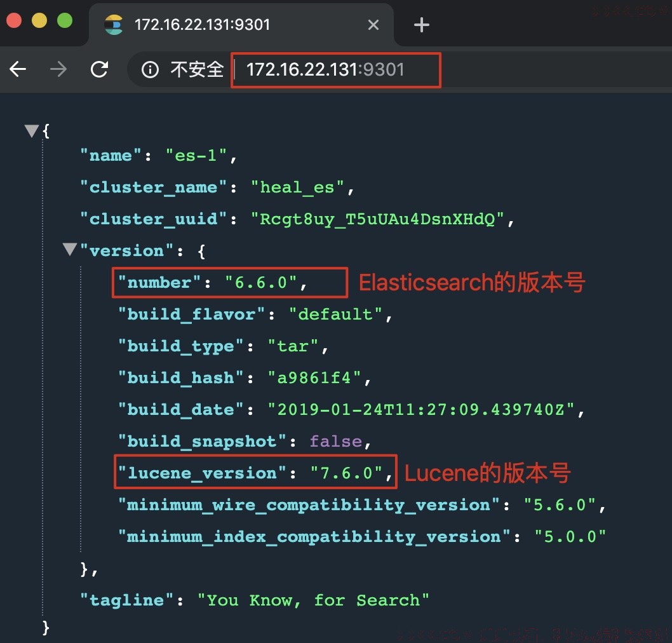Click the browser forward arrow
Screen dimensions: 672x643
click(x=58, y=69)
